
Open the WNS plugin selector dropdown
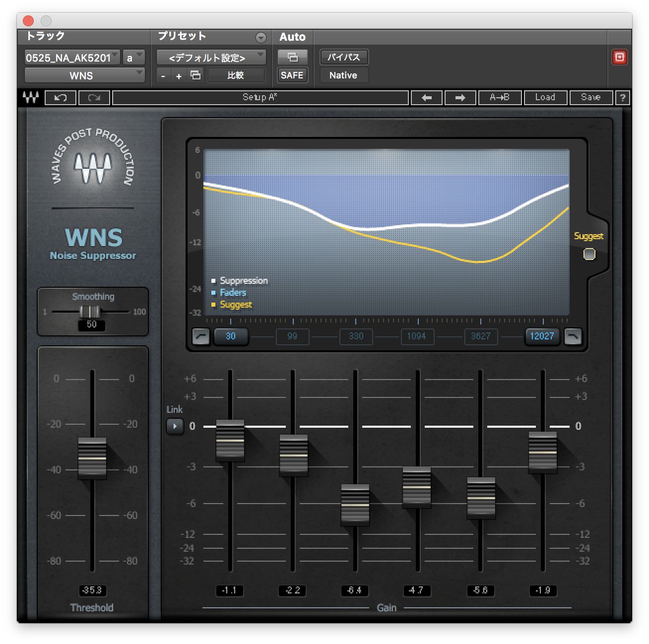84,75
